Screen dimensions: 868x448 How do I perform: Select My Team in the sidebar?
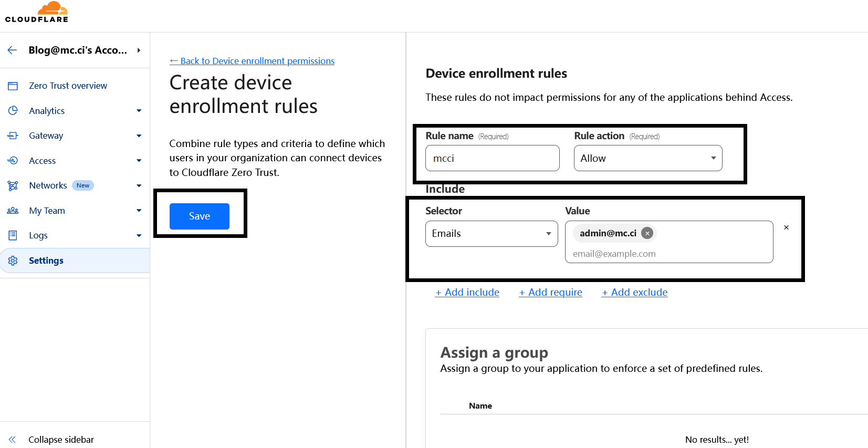pos(47,211)
